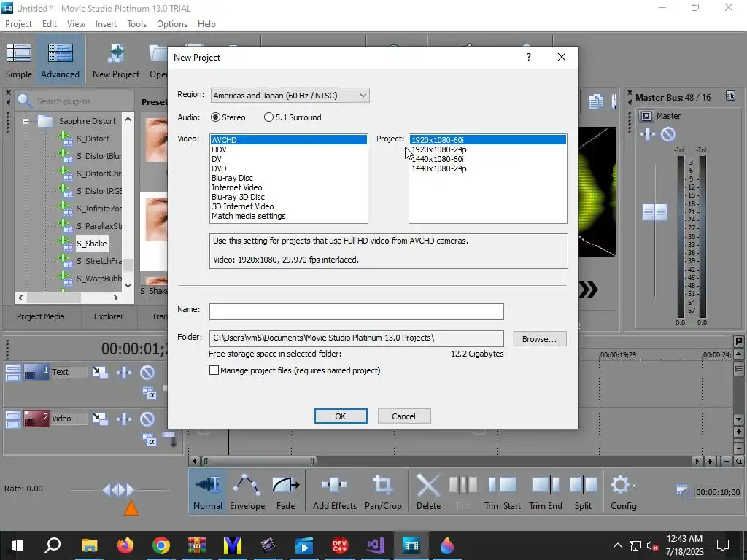The width and height of the screenshot is (747, 560).
Task: Mute the Text track
Action: [147, 372]
